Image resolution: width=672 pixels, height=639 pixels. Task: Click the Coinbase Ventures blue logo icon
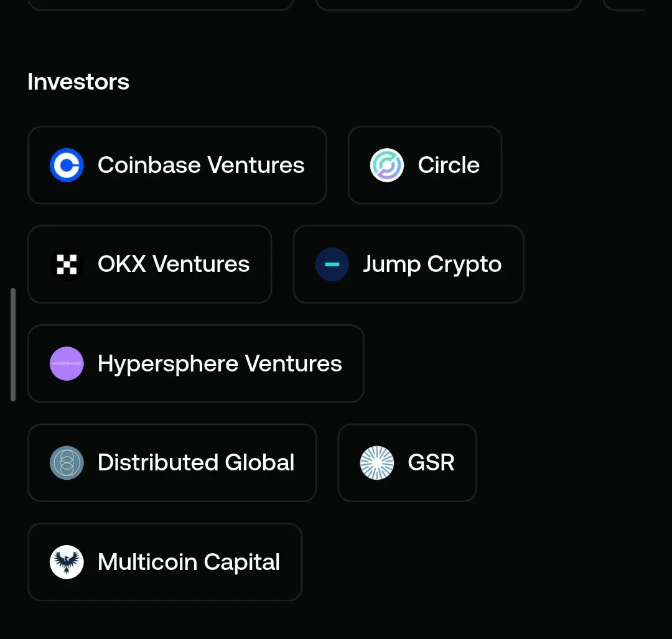click(x=67, y=165)
